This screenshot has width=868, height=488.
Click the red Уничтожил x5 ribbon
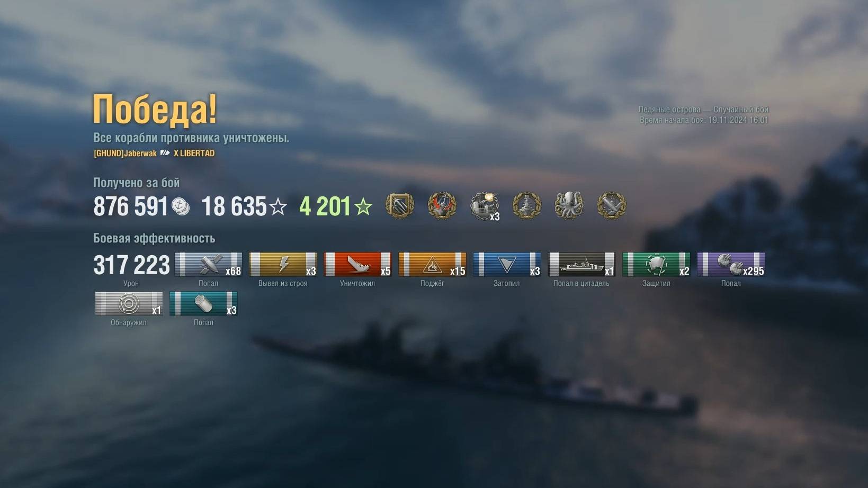click(x=357, y=264)
